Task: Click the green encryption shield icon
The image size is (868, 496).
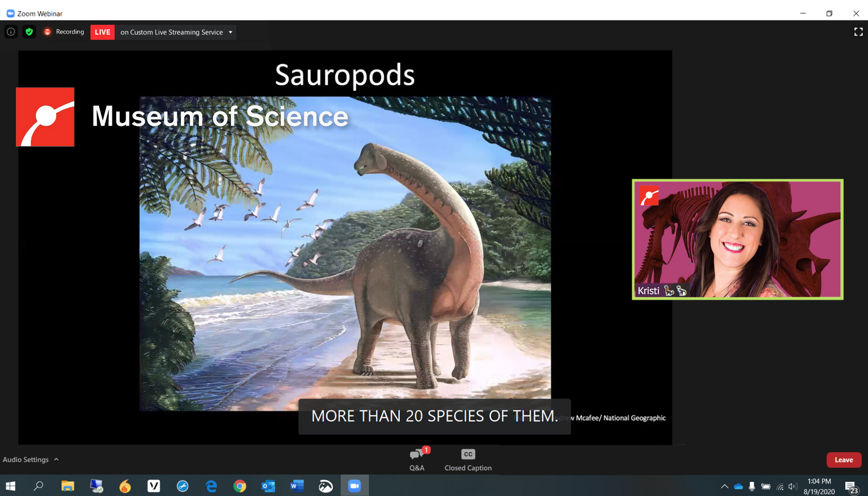Action: pos(29,32)
